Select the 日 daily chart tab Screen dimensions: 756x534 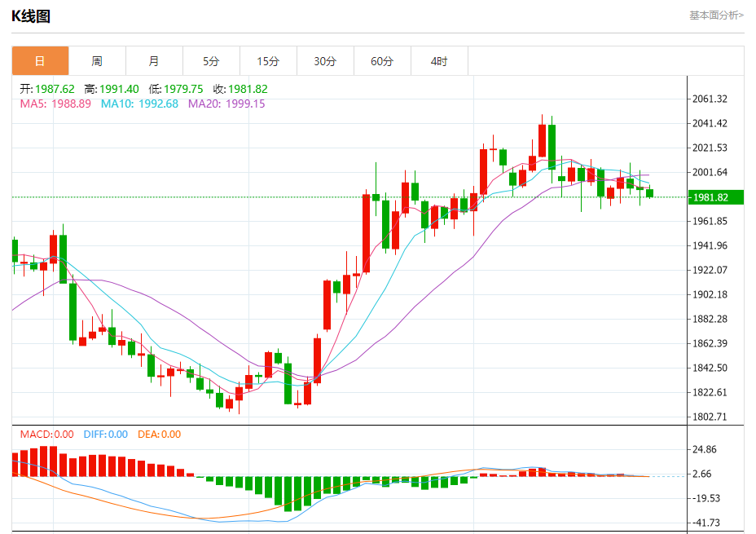tap(41, 61)
